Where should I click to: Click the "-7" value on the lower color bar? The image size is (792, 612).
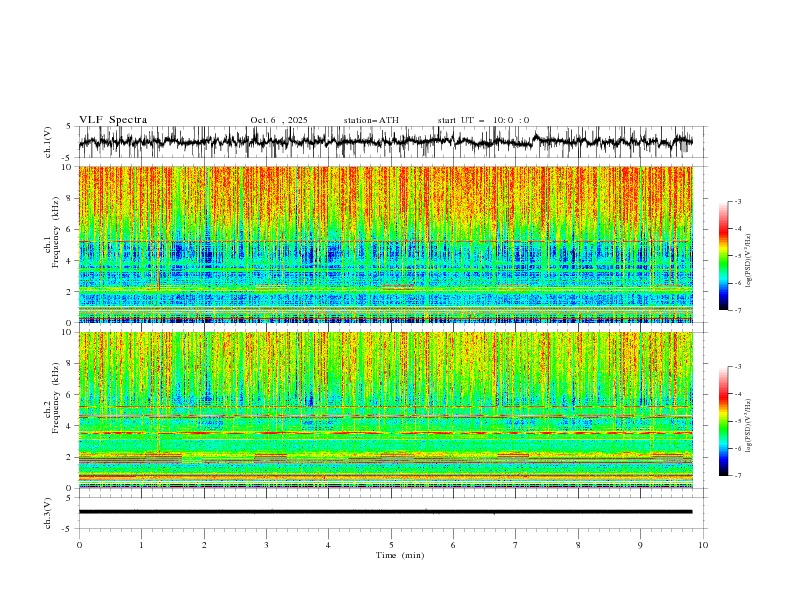[737, 476]
